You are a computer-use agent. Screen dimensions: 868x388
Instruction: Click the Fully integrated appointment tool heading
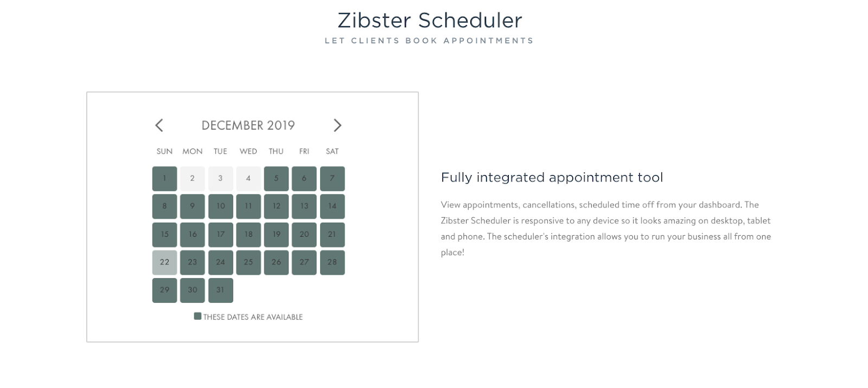tap(552, 178)
